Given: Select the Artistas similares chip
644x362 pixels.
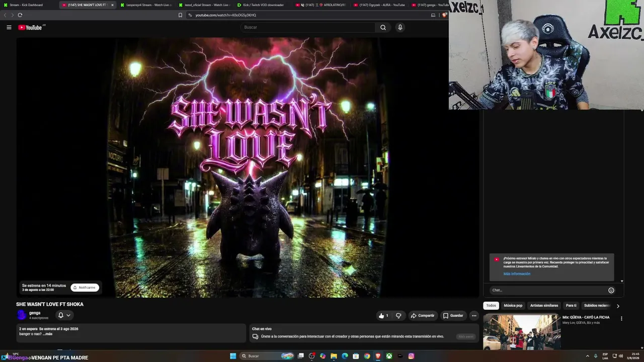Looking at the screenshot, I should [544, 306].
